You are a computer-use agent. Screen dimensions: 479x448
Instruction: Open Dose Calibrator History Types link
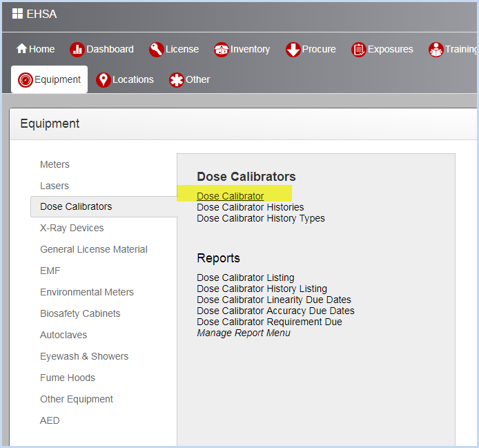coord(261,218)
